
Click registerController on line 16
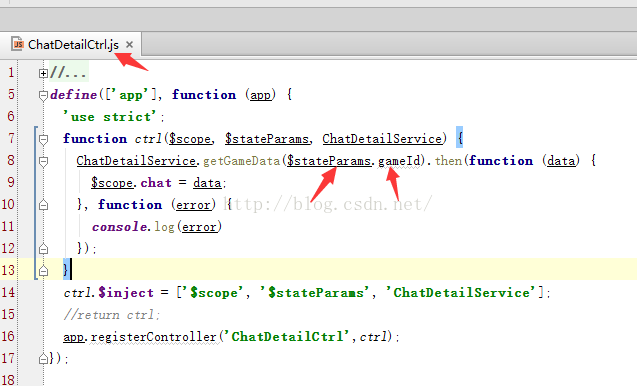(153, 336)
